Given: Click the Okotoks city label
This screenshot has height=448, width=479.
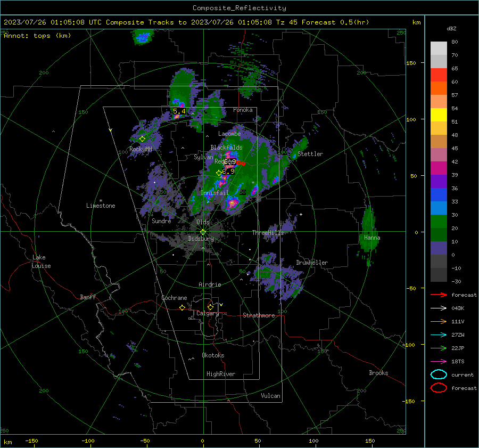Looking at the screenshot, I should pos(213,355).
